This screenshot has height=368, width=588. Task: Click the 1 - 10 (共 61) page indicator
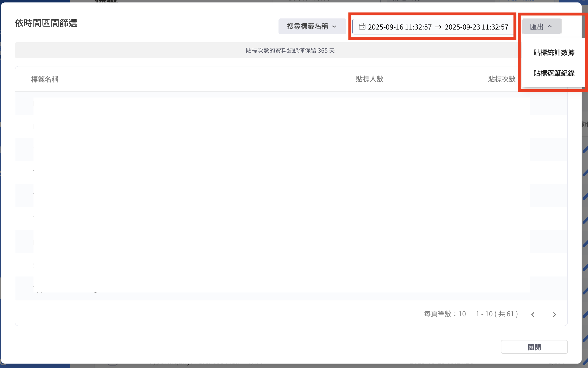click(497, 314)
